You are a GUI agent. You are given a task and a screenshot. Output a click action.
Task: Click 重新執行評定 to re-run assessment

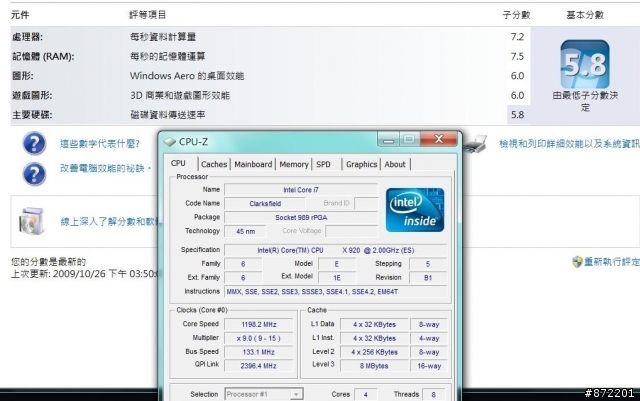(612, 262)
